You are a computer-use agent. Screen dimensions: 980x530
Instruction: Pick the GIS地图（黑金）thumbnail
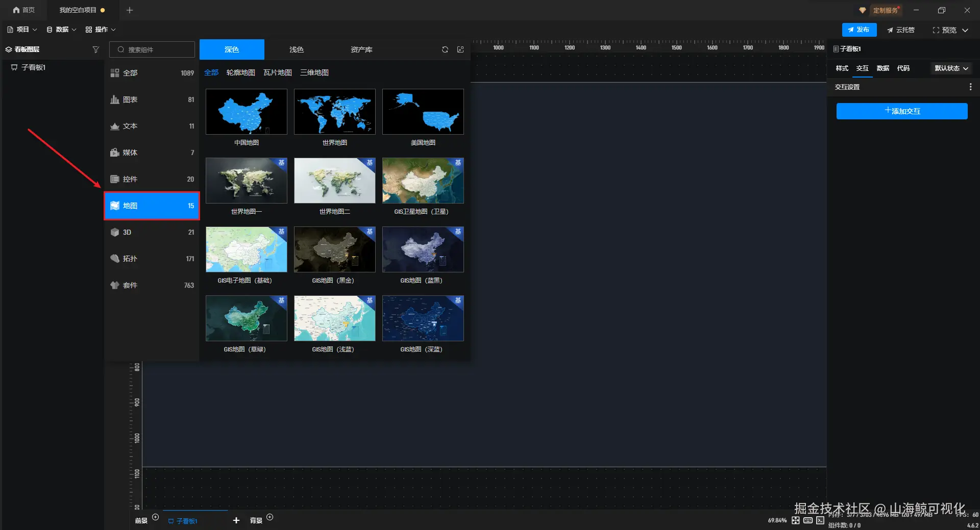pos(335,249)
